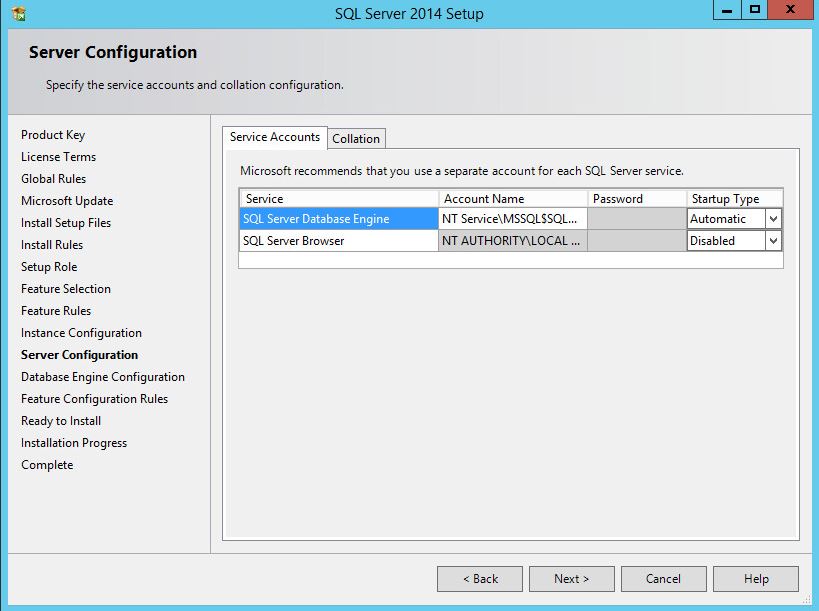This screenshot has width=819, height=611.
Task: Click the Feature Selection step
Action: [66, 289]
